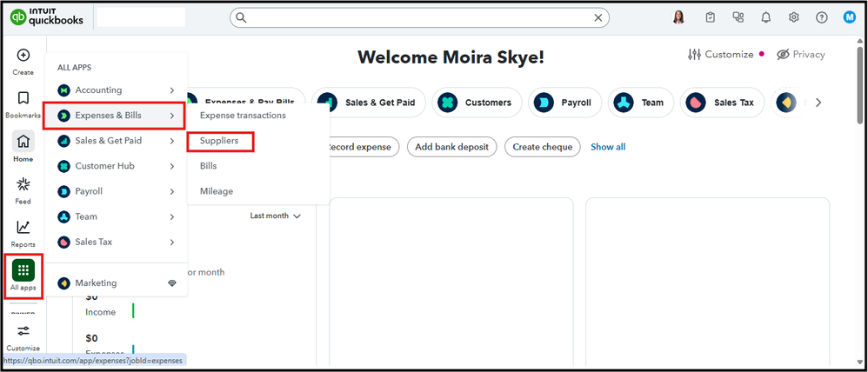Viewport: 868px width, 372px height.
Task: Open the help question mark icon
Action: click(822, 17)
